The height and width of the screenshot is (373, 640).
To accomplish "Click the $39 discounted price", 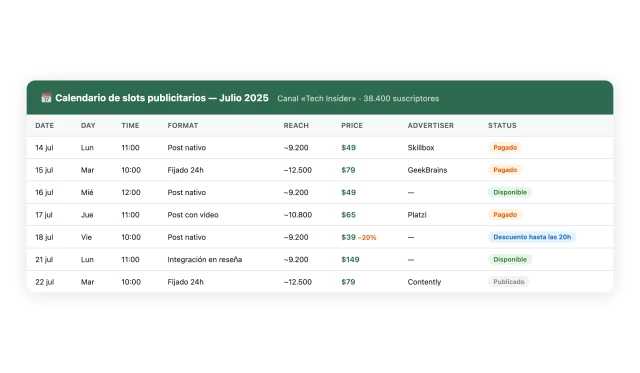I will coord(349,237).
